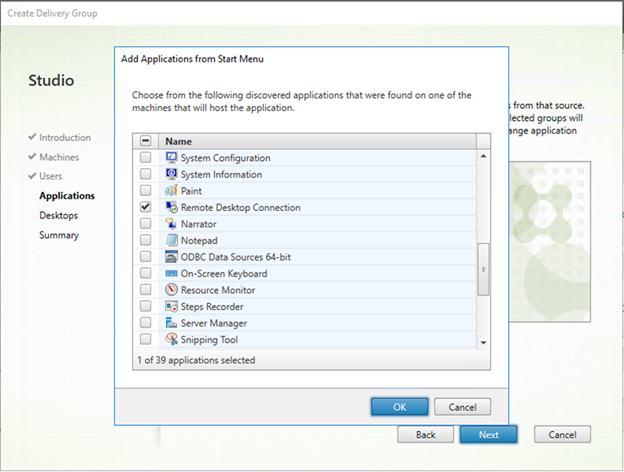624x472 pixels.
Task: Check the On-Screen Keyboard checkbox
Action: 146,273
